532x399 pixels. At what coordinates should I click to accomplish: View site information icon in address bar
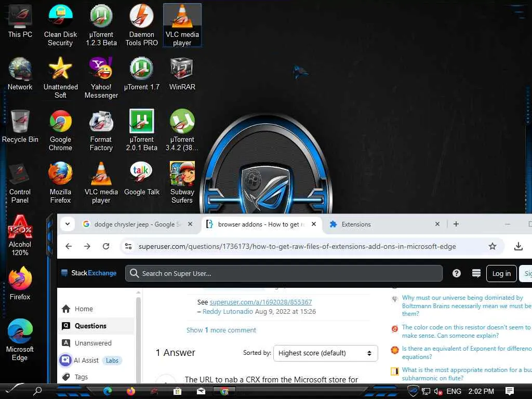(x=128, y=246)
